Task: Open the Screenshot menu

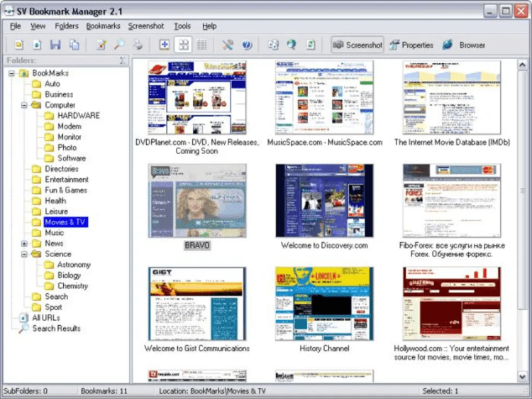Action: 146,26
